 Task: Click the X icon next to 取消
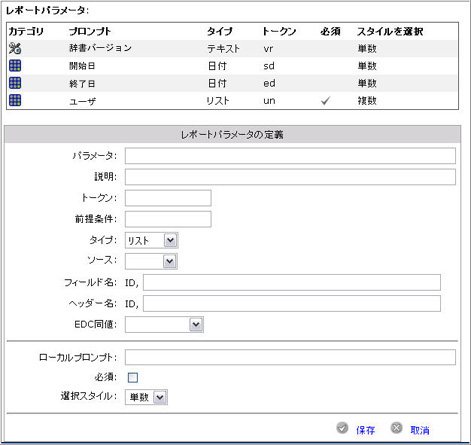coord(396,428)
